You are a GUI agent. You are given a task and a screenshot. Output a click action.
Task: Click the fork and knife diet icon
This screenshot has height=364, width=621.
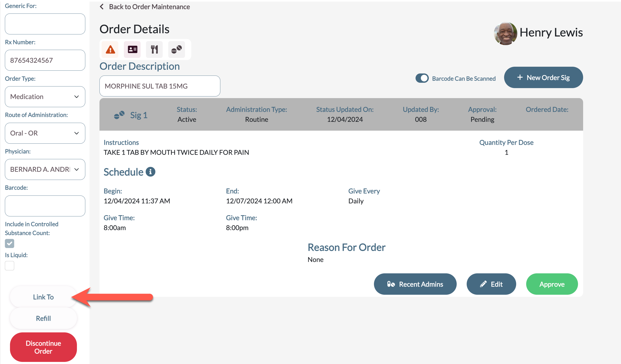tap(154, 50)
